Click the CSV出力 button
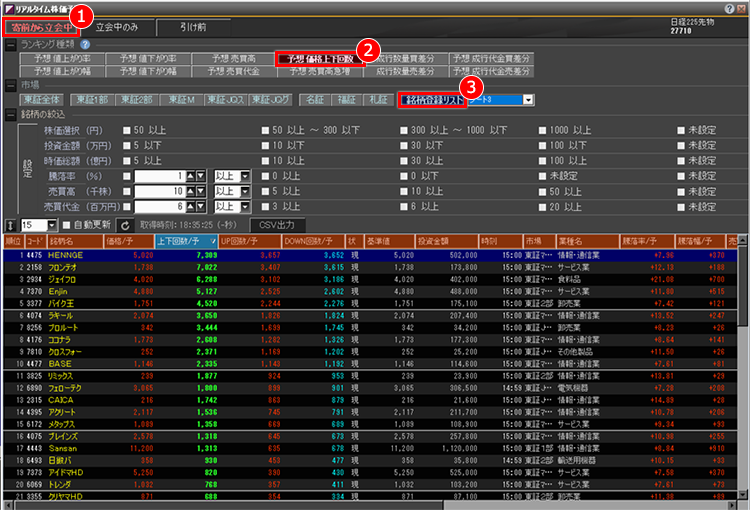750x510 pixels. pyautogui.click(x=277, y=226)
